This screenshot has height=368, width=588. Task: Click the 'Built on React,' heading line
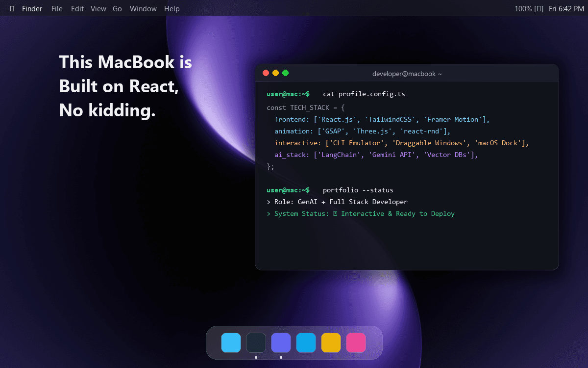pyautogui.click(x=119, y=86)
